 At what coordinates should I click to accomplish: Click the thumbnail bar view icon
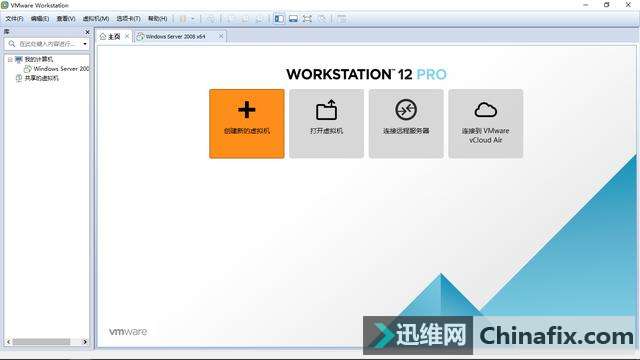(x=293, y=19)
